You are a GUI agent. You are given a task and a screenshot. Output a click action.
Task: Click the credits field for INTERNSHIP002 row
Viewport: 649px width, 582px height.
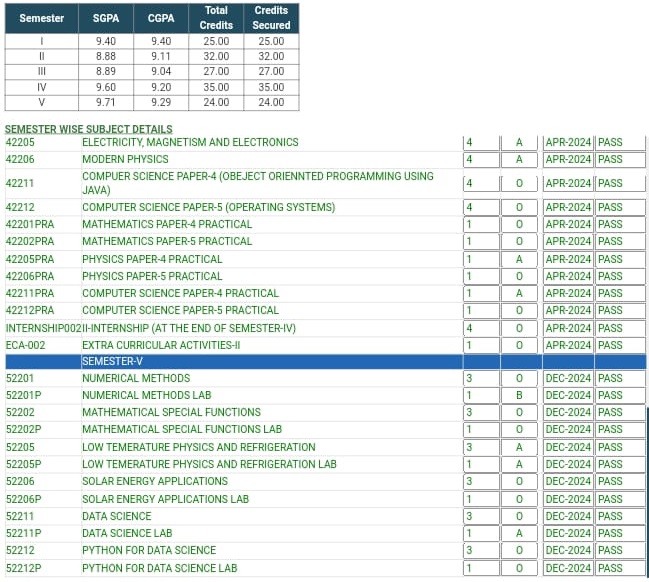(481, 328)
